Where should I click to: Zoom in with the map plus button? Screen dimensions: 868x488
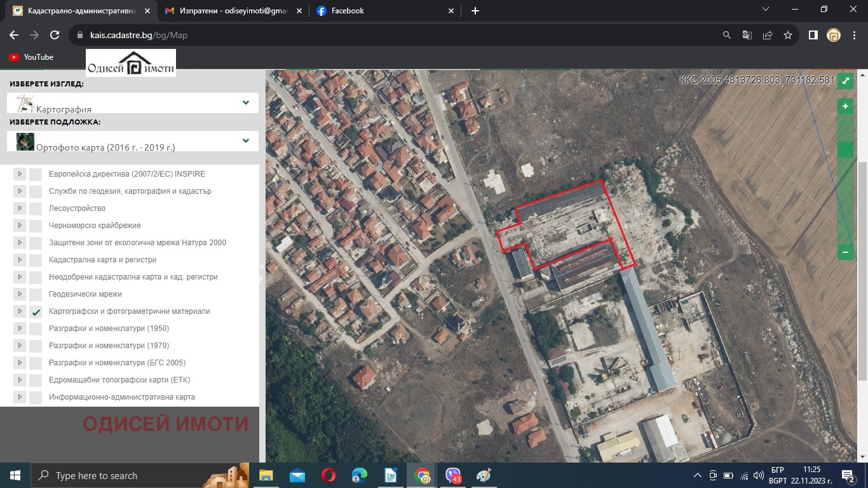(x=845, y=106)
